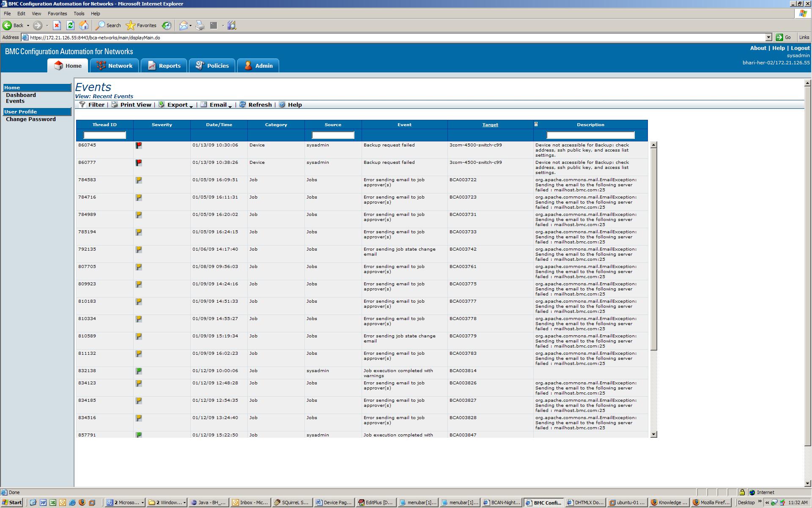Open IE Search toolbar button
The height and width of the screenshot is (508, 812).
(108, 25)
